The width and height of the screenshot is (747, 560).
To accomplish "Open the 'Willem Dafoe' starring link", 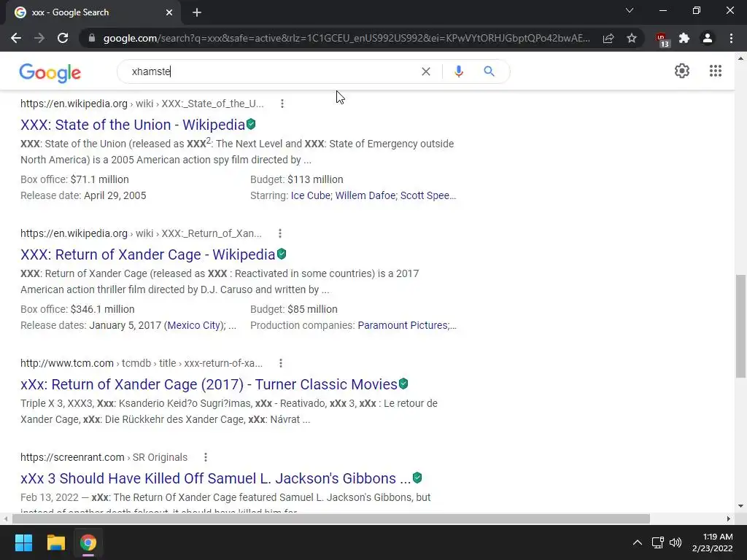I will pos(365,195).
